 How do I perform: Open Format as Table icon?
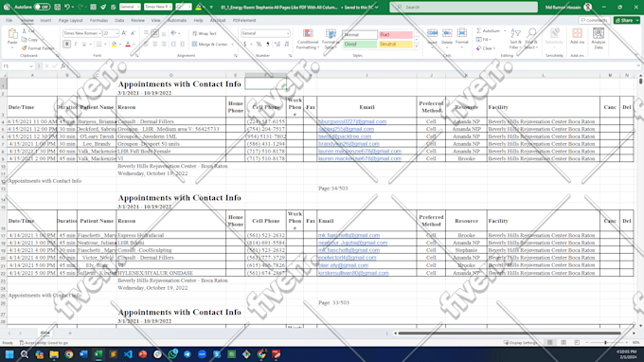coord(331,34)
